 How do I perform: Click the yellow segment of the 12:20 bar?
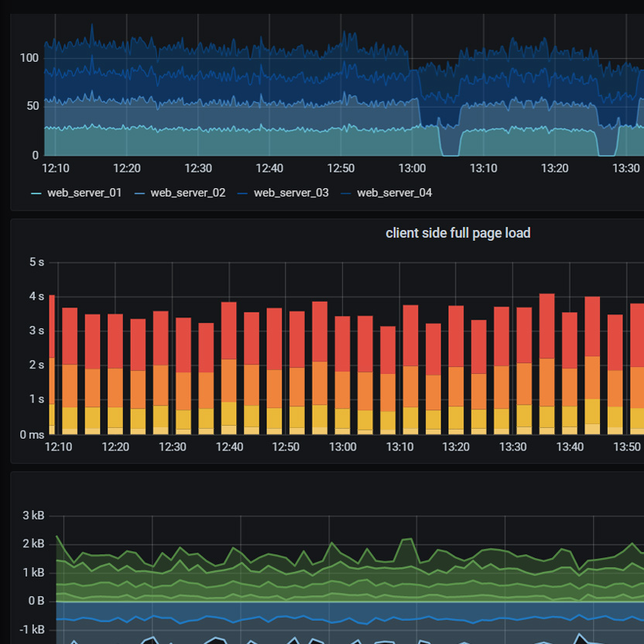pyautogui.click(x=115, y=417)
